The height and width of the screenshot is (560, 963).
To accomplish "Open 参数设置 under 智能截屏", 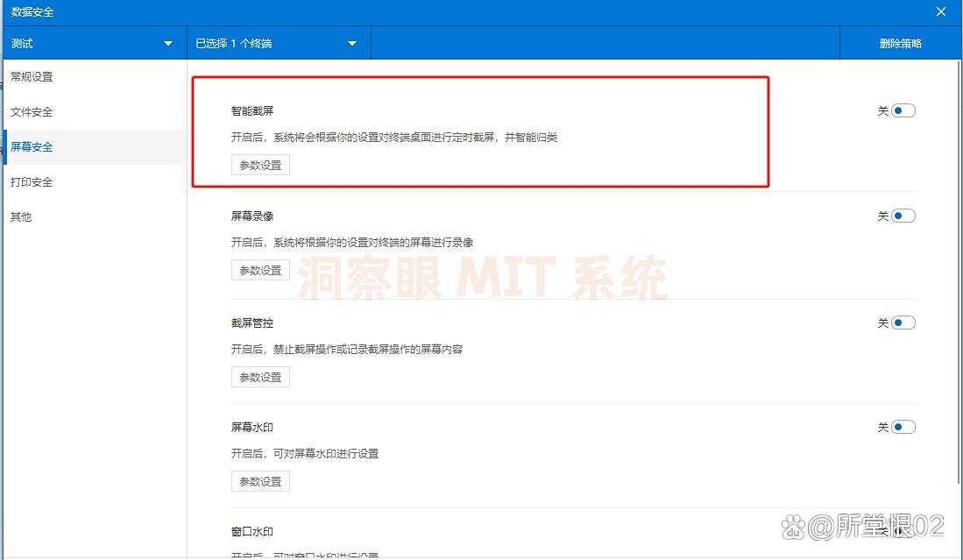I will pyautogui.click(x=260, y=165).
